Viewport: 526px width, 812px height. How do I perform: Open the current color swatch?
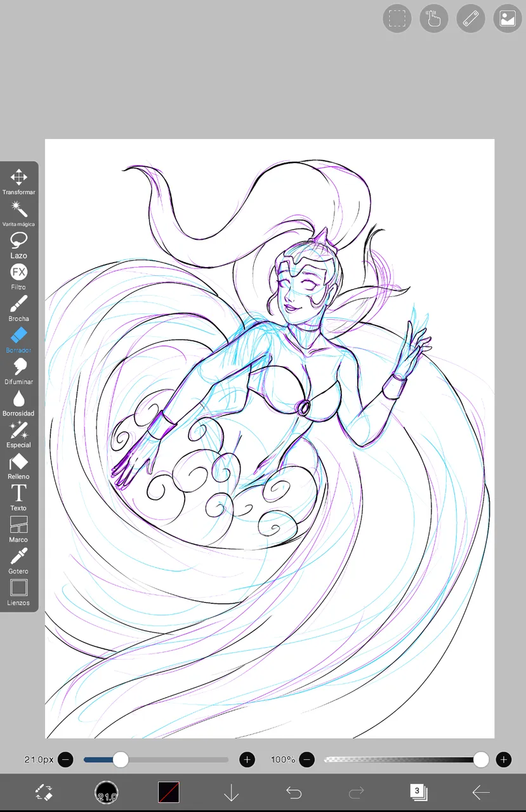click(x=169, y=792)
